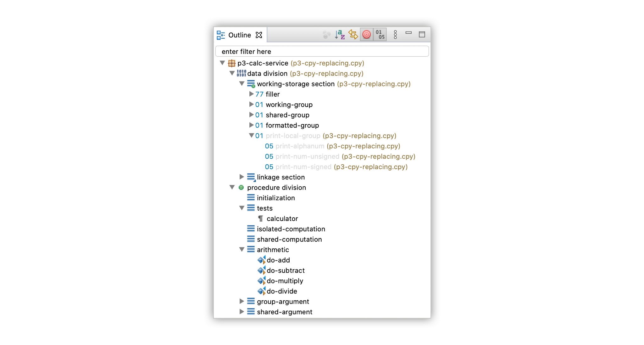Click the filter text input field

pyautogui.click(x=322, y=51)
